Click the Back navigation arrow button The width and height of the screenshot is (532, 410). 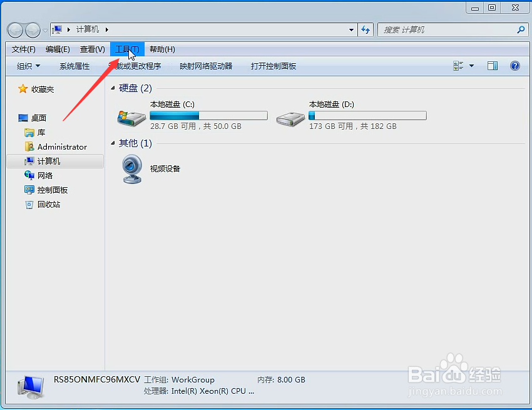[x=15, y=31]
